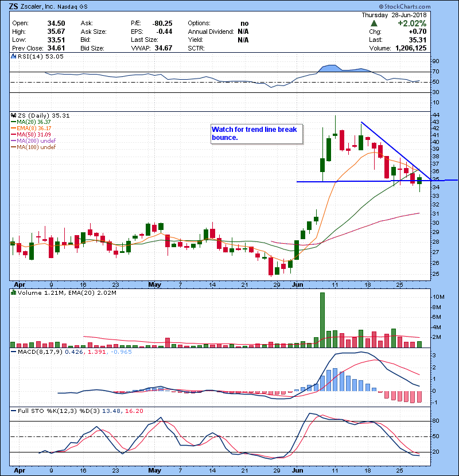Viewport: 459px width, 476px height.
Task: Click the EPS value -0.44
Action: (164, 32)
